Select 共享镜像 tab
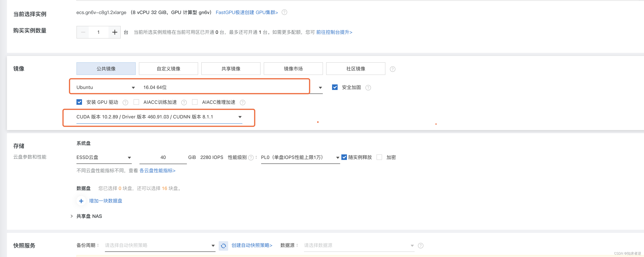The height and width of the screenshot is (257, 644). tap(231, 69)
